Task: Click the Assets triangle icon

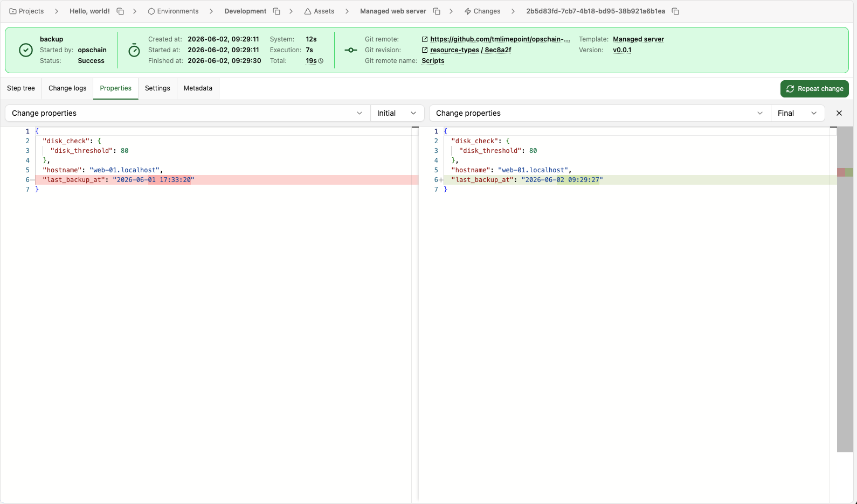Action: click(x=308, y=11)
